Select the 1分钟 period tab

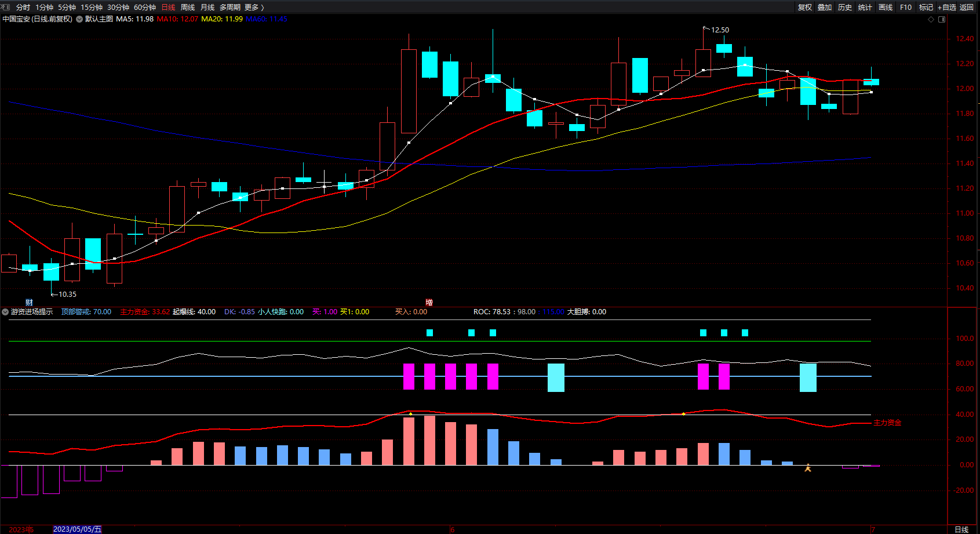(x=44, y=8)
